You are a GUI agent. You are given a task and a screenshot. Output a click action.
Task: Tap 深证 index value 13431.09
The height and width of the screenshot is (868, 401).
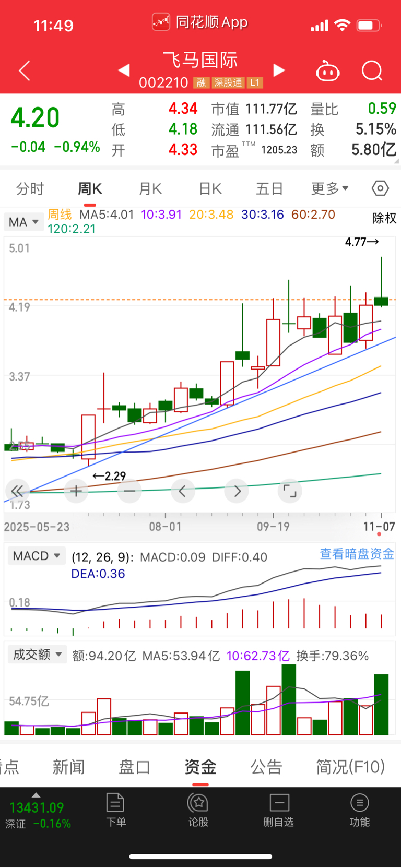[37, 808]
